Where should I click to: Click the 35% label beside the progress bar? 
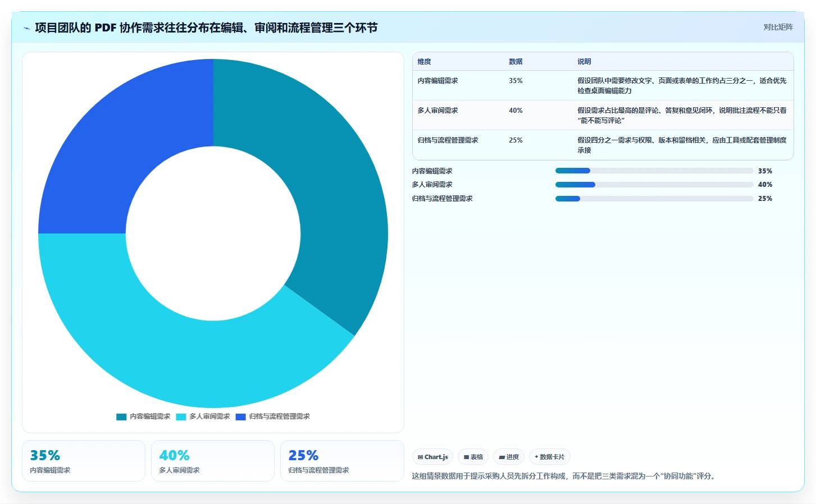765,171
